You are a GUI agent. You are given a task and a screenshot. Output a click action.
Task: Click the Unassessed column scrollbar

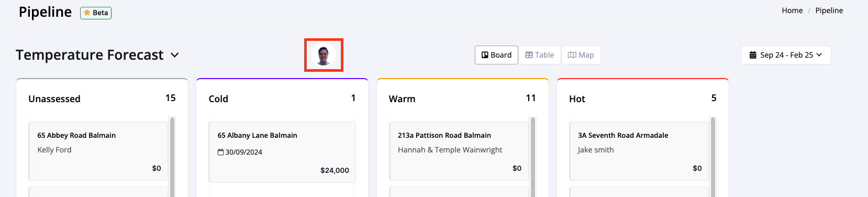coord(172,157)
